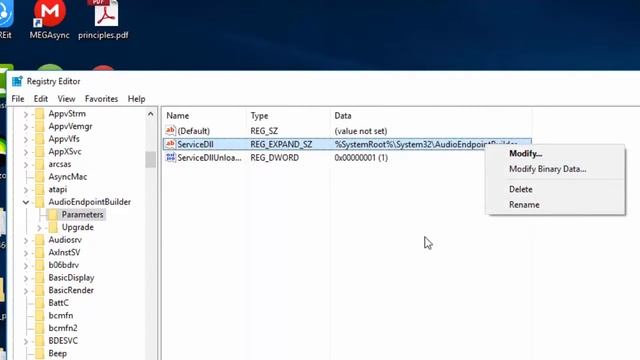The image size is (640, 360).
Task: Expand the BasicDisplay tree node
Action: 26,279
